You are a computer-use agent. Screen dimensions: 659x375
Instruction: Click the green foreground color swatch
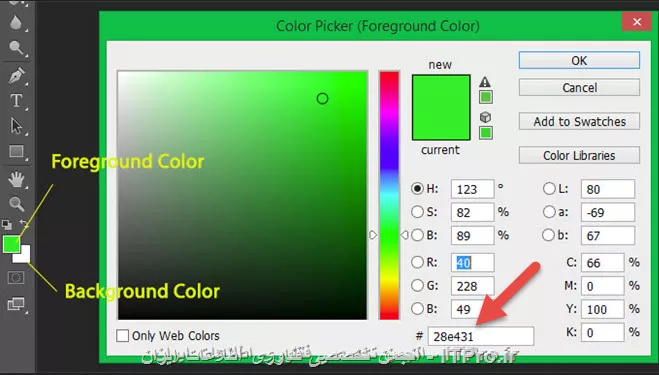[x=10, y=244]
